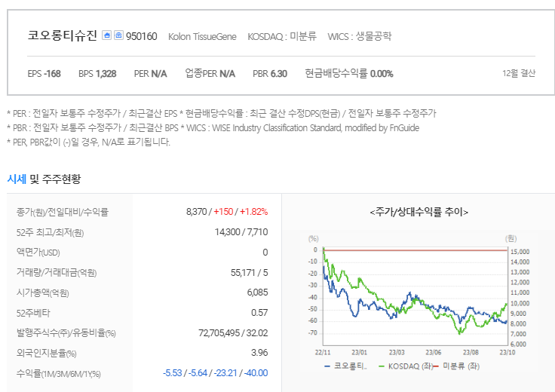Click the 시세 tab heading

pyautogui.click(x=17, y=179)
